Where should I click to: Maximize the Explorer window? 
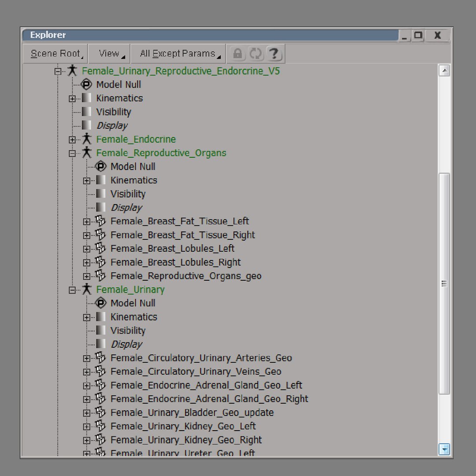(418, 36)
